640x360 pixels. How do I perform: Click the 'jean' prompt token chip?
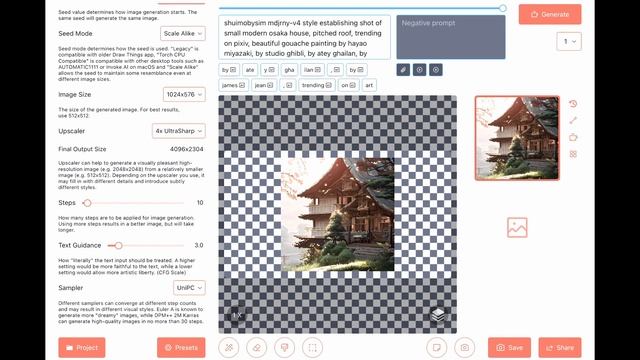(x=264, y=85)
